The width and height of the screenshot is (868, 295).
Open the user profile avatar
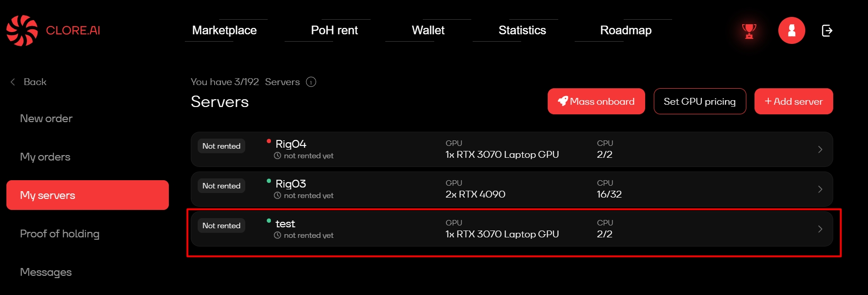[792, 31]
